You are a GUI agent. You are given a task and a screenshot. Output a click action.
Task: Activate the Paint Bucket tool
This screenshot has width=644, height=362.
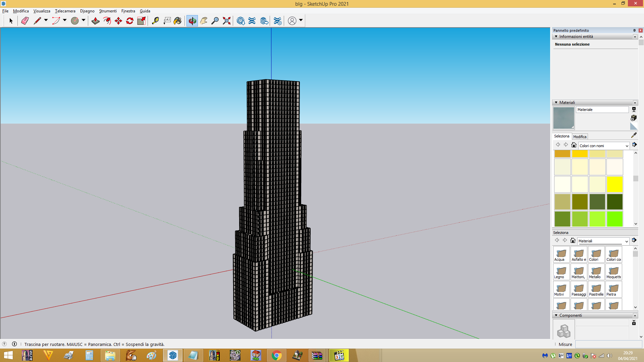click(177, 21)
